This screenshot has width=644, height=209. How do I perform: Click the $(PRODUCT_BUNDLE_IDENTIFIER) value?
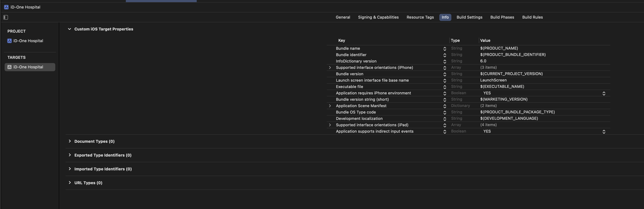(513, 55)
